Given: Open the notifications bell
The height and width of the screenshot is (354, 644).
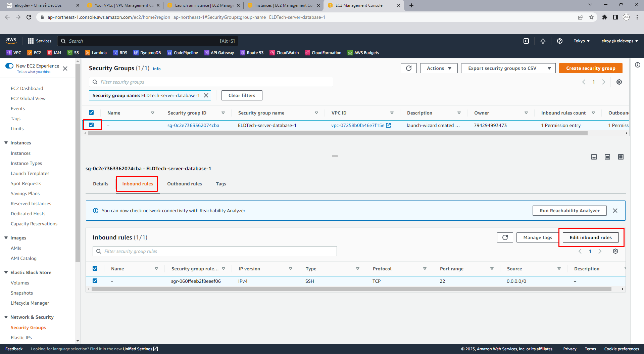Looking at the screenshot, I should click(x=543, y=41).
